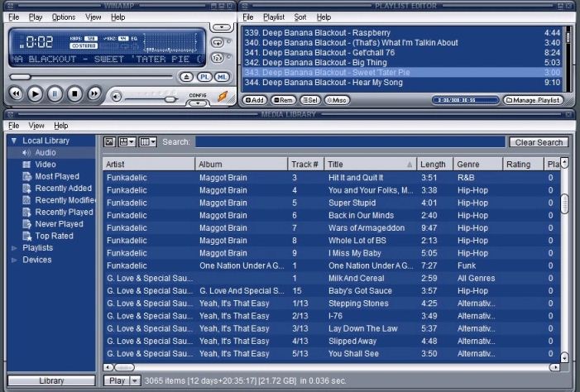Select the track Milk And Cereal

[x=332, y=278]
